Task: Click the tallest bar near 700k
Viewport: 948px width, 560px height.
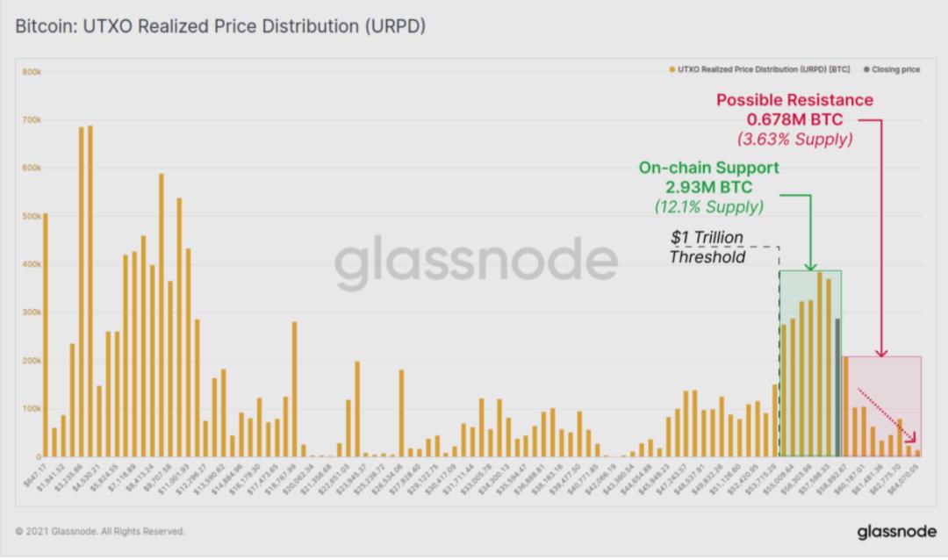Action: coord(90,291)
